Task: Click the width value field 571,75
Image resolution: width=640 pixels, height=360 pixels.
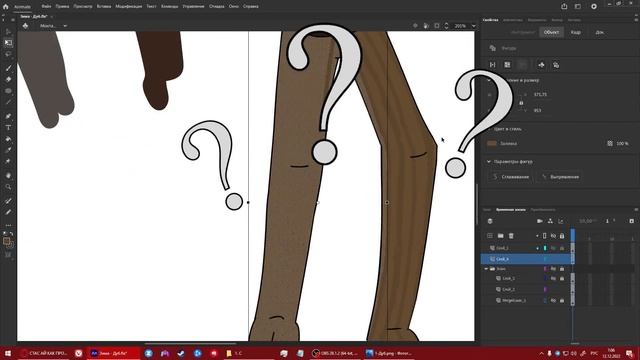Action: coord(540,94)
